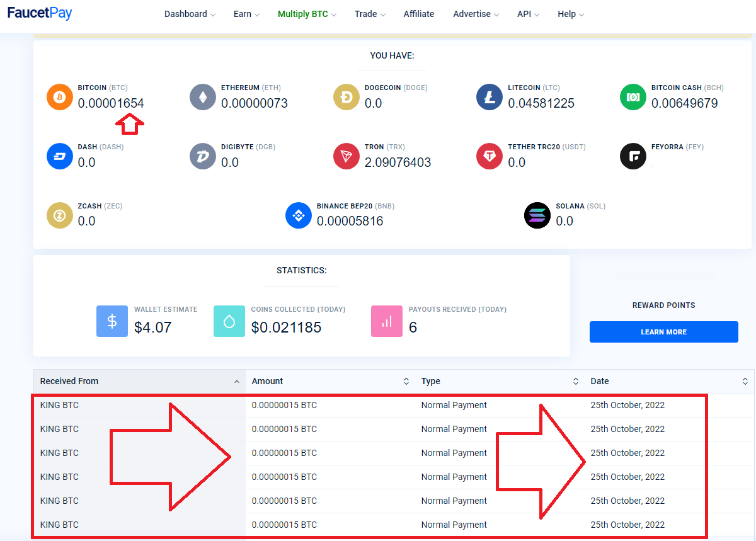The image size is (756, 541).
Task: Click the first row amount 0.00000015 BTC
Action: pos(284,405)
